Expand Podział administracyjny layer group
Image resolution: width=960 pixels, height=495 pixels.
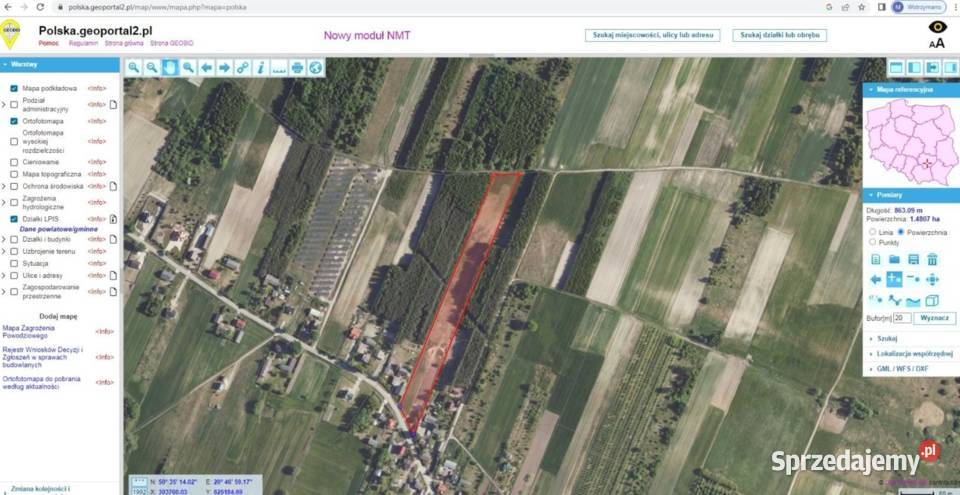point(4,104)
